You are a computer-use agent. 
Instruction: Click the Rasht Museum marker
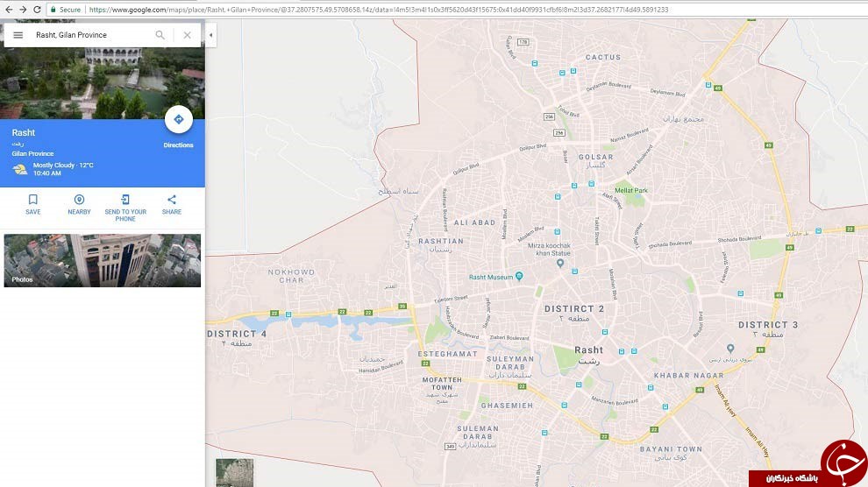point(519,276)
